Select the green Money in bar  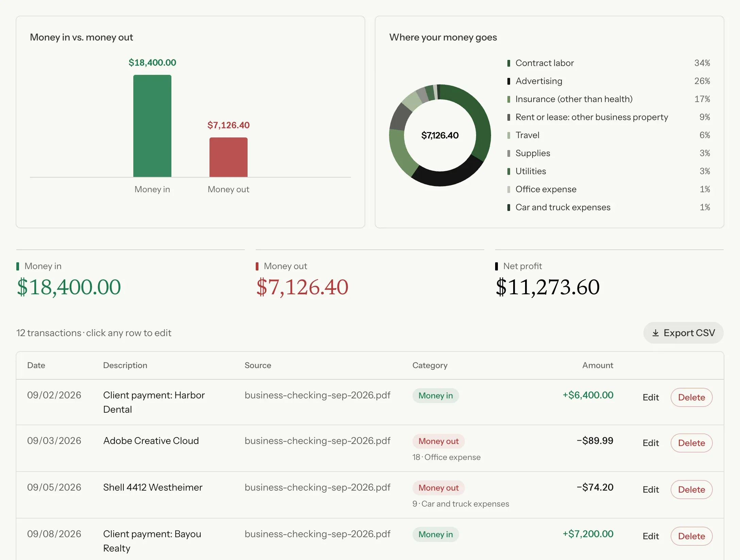[x=152, y=126]
